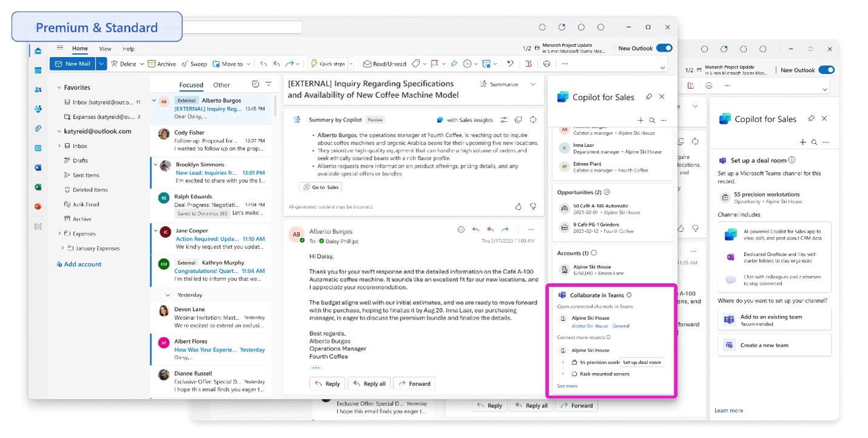This screenshot has height=438, width=868.
Task: Click the New Mail button
Action: coord(73,64)
